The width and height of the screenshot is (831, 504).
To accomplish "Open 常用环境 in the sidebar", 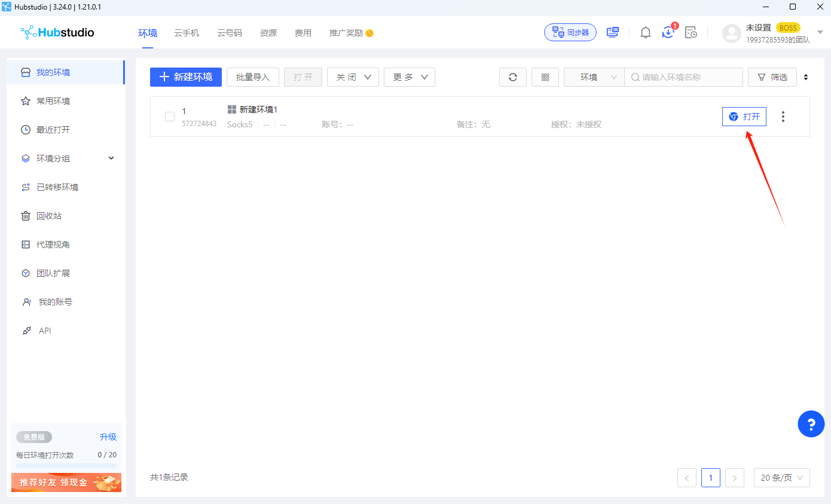I will pos(66,101).
